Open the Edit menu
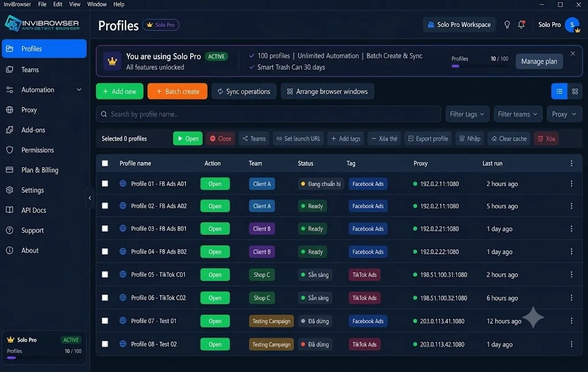This screenshot has width=588, height=372. 58,5
